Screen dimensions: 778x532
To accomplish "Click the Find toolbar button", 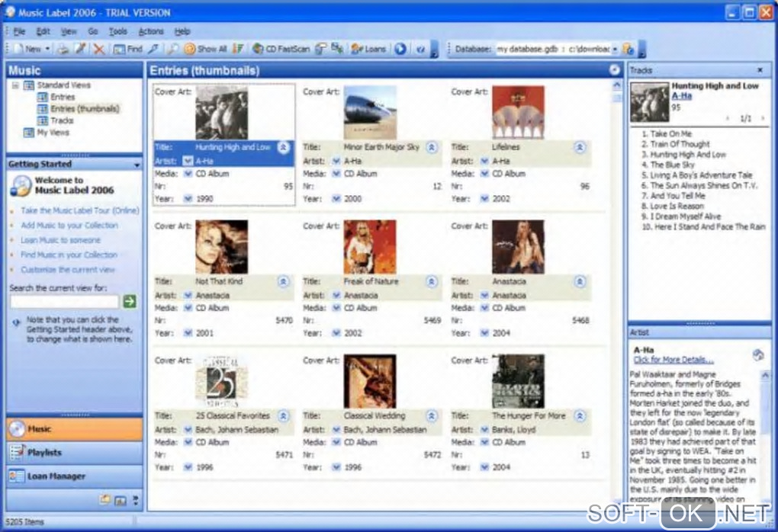I will click(127, 49).
